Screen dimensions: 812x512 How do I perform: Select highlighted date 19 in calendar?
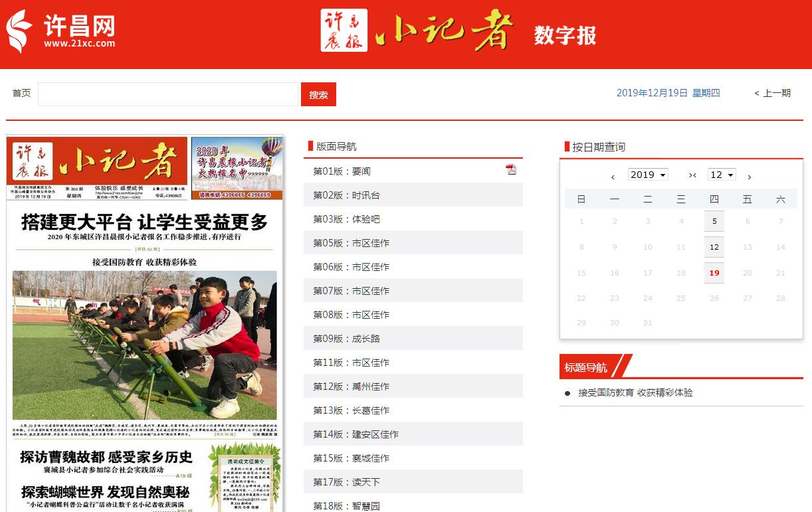714,273
